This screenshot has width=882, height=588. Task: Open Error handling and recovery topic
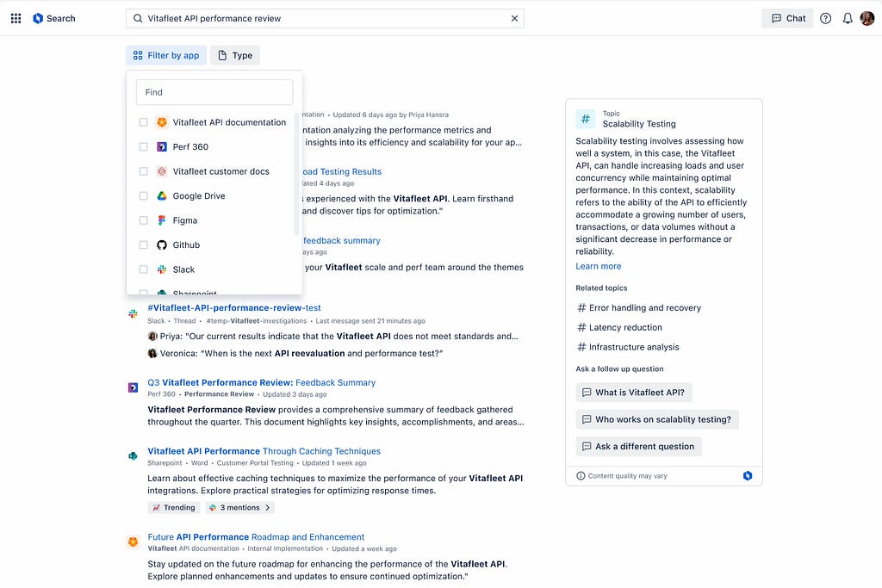639,308
